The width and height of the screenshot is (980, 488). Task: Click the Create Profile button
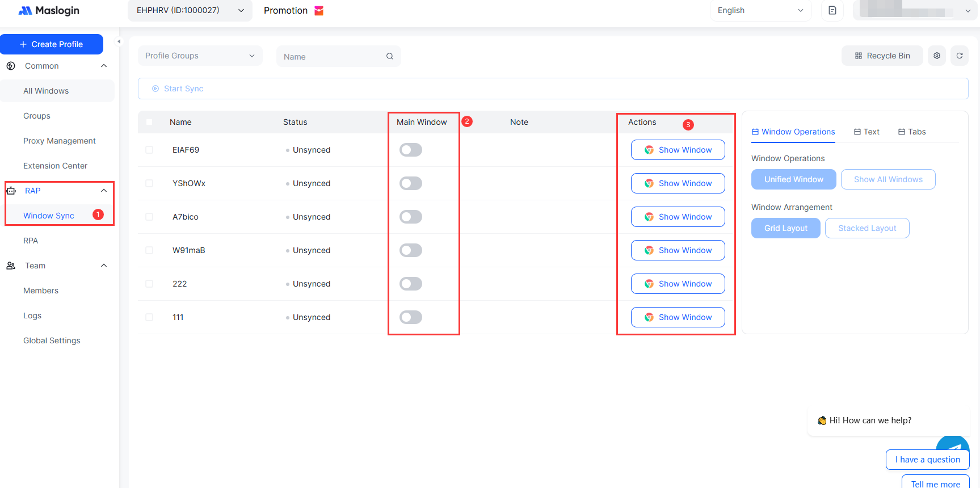(x=52, y=44)
